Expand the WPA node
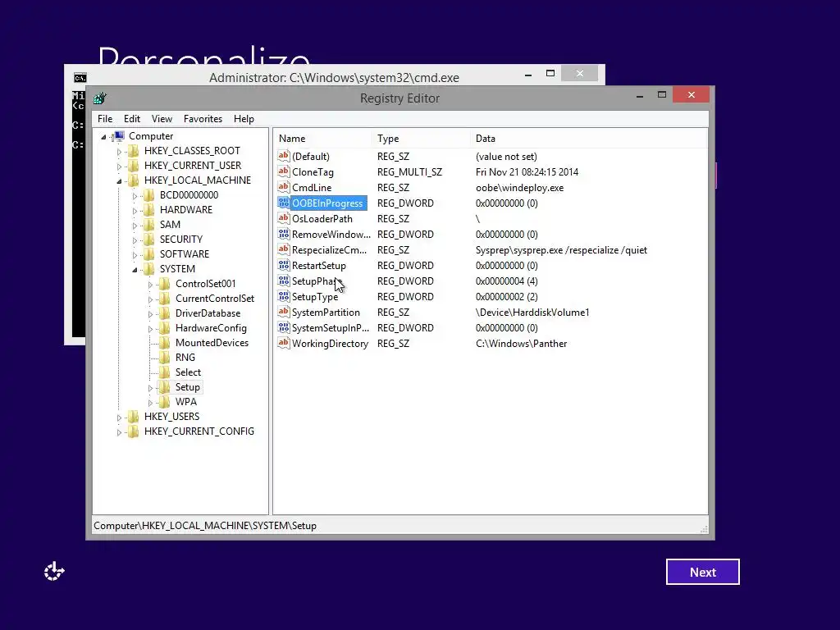Screen dimensions: 840x630 pyautogui.click(x=150, y=402)
